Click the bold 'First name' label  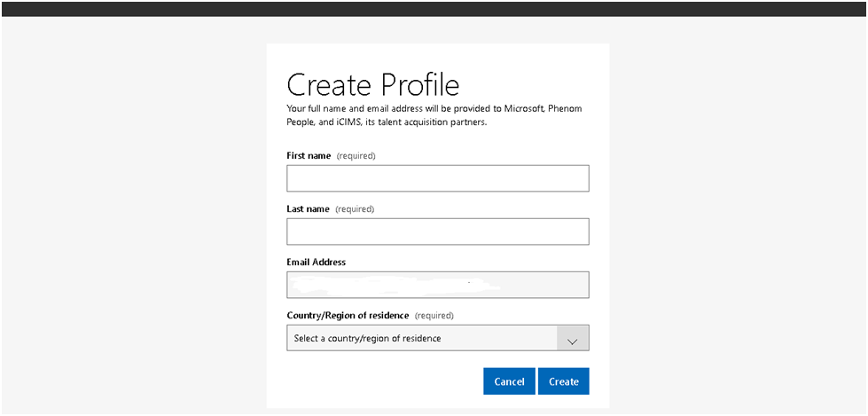(x=309, y=155)
